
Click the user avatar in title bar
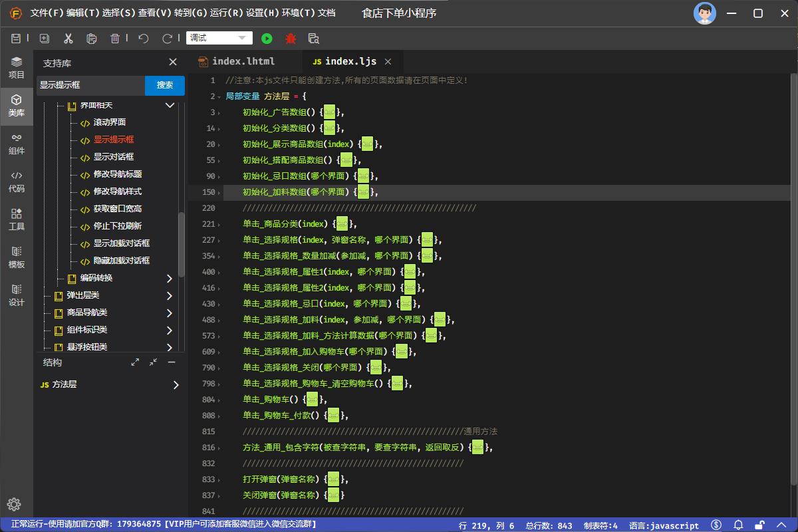[705, 13]
